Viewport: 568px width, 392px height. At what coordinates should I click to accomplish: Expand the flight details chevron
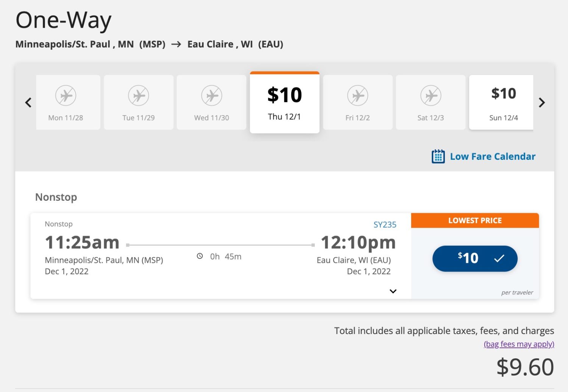click(x=393, y=291)
